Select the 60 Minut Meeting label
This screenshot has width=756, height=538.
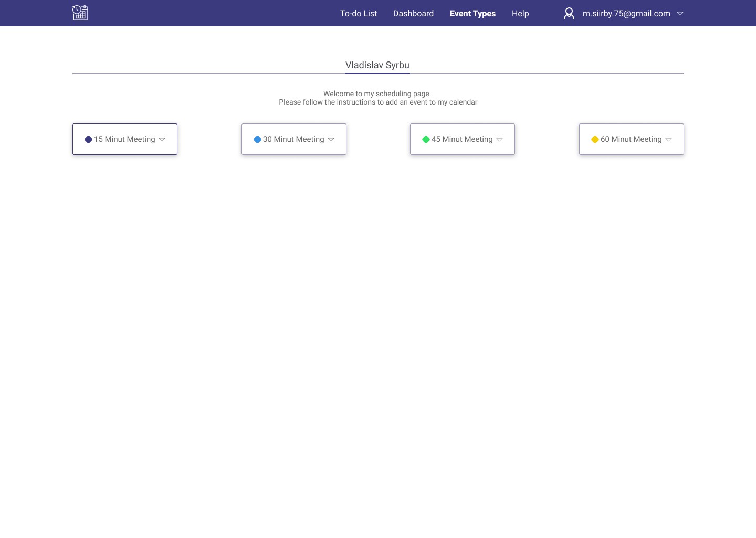pyautogui.click(x=631, y=139)
